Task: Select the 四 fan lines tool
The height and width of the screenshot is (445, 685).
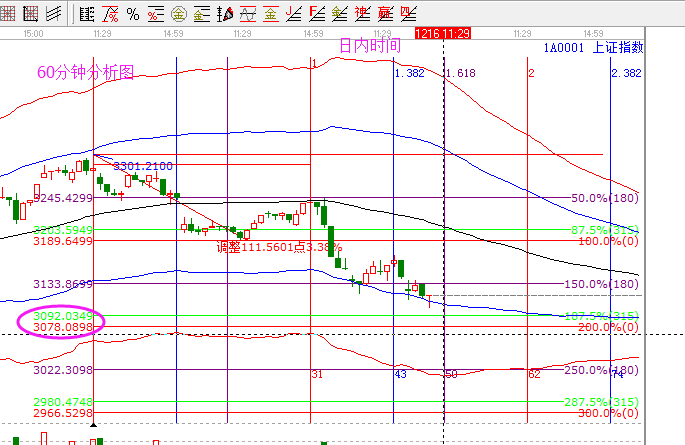Action: coord(408,14)
